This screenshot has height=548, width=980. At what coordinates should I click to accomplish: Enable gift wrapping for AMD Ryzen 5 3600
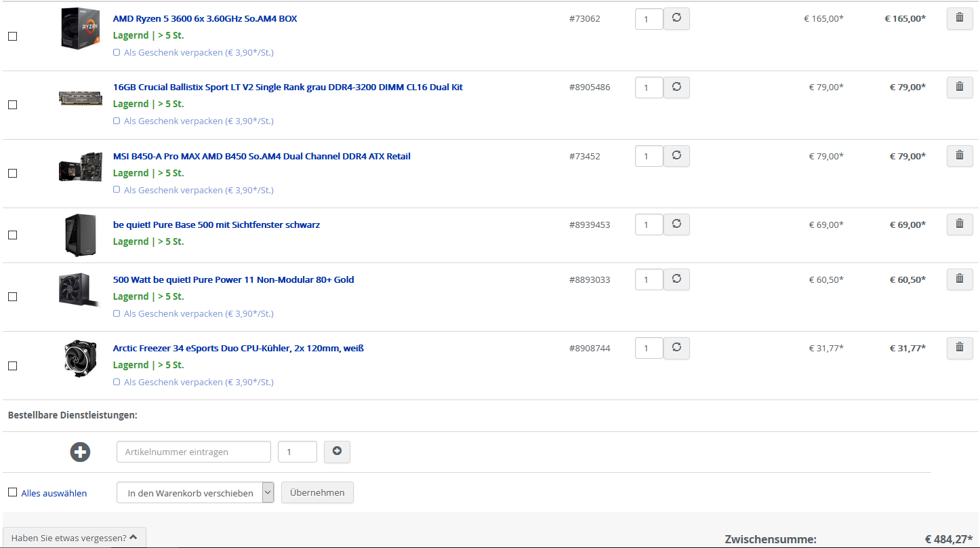point(117,52)
